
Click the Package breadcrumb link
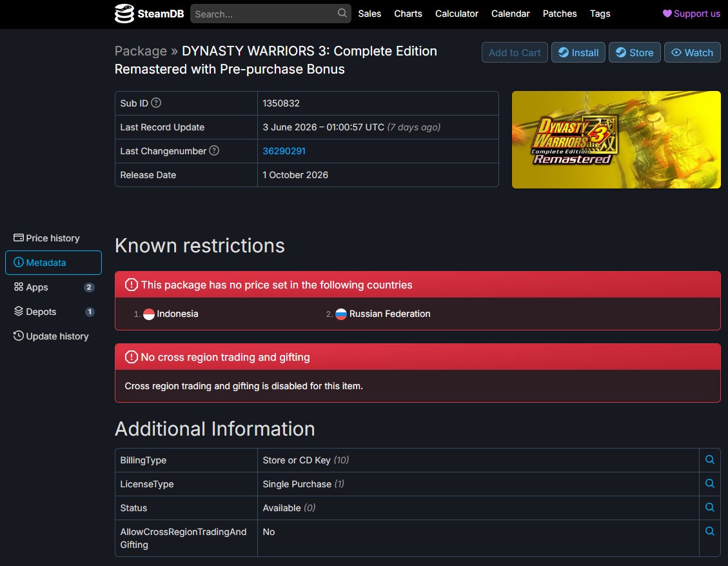[x=141, y=51]
